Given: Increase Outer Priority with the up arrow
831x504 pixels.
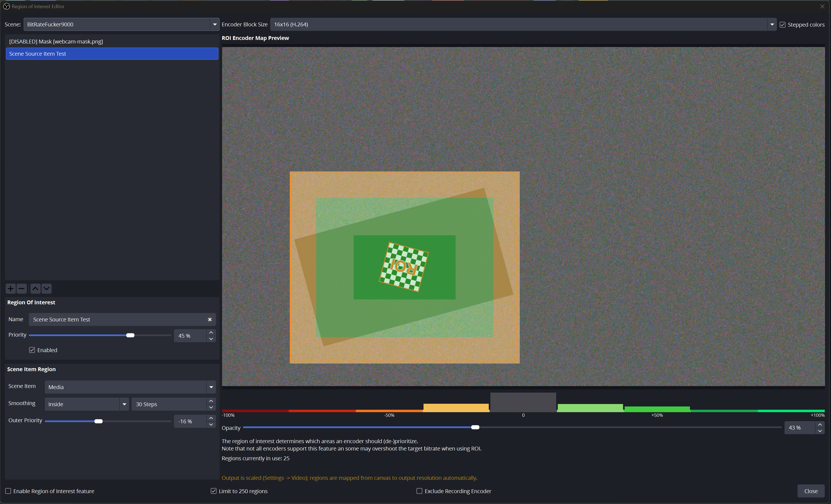Looking at the screenshot, I should (211, 418).
